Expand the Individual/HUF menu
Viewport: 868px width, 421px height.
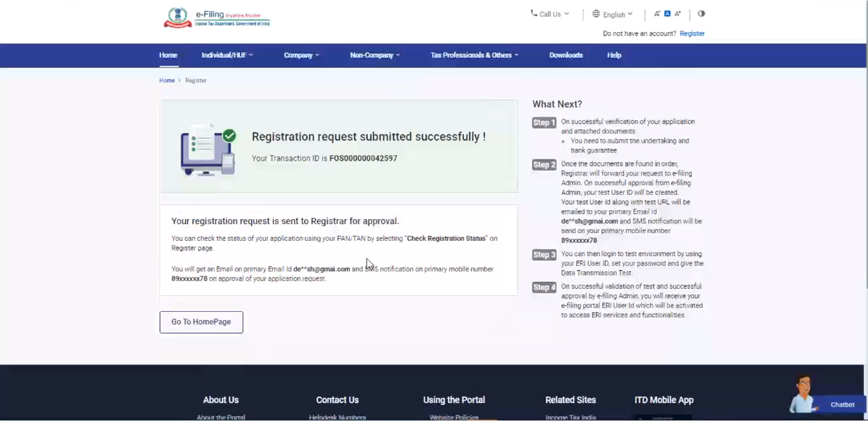(227, 55)
